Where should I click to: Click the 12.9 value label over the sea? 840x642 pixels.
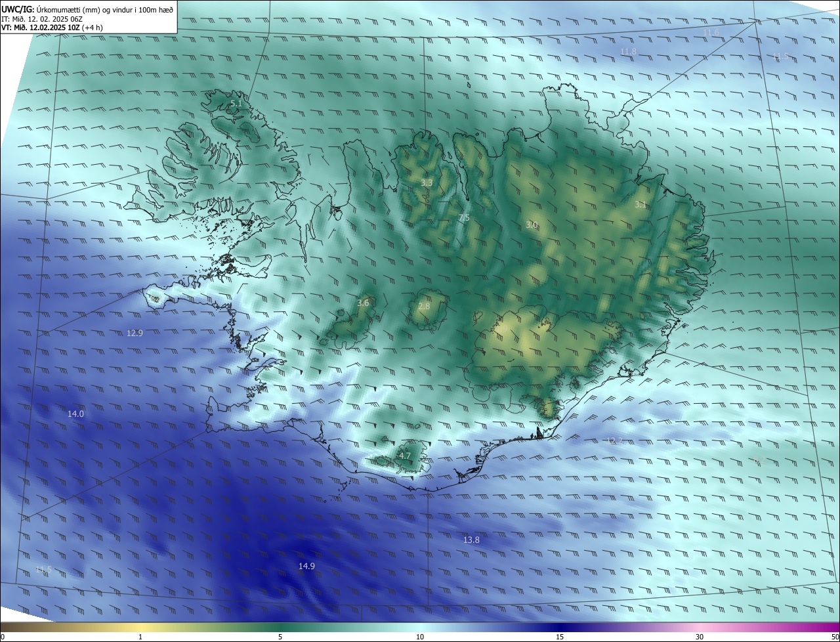point(135,333)
